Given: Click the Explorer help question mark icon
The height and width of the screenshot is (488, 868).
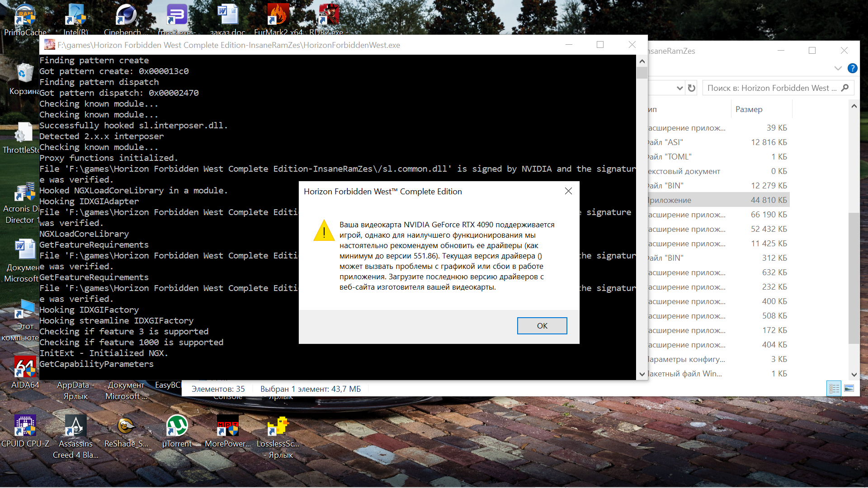Looking at the screenshot, I should coord(852,68).
